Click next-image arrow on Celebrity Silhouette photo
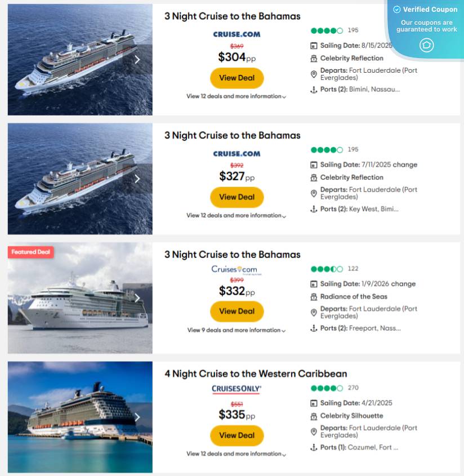464x476 pixels. click(x=137, y=417)
